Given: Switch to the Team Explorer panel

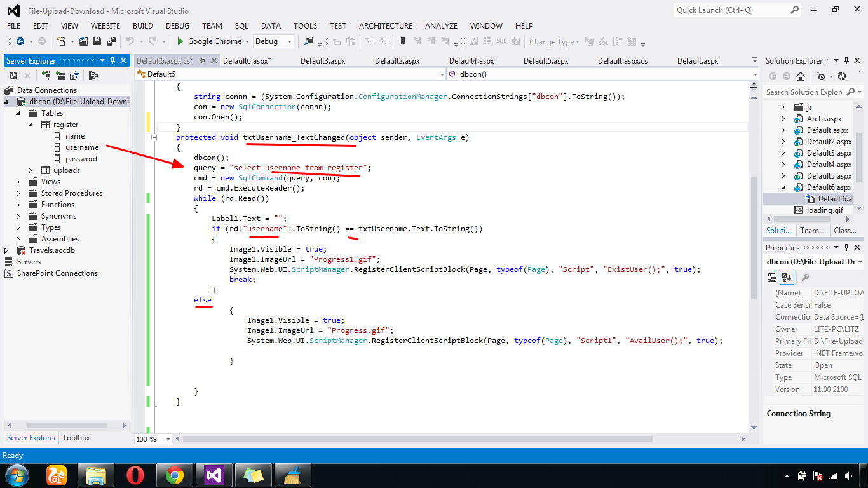Looking at the screenshot, I should pyautogui.click(x=814, y=230).
